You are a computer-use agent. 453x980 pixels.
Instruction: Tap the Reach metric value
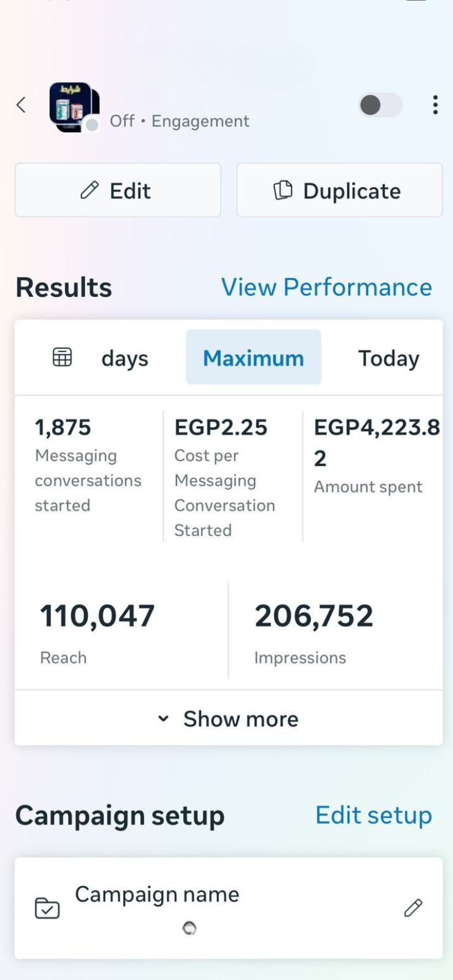click(x=97, y=616)
